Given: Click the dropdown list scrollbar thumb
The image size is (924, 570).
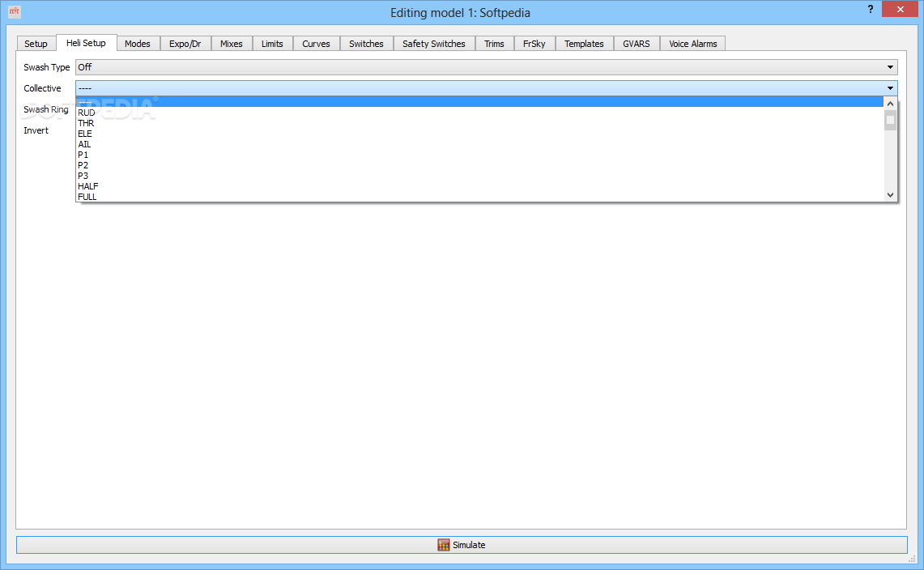Looking at the screenshot, I should (891, 121).
